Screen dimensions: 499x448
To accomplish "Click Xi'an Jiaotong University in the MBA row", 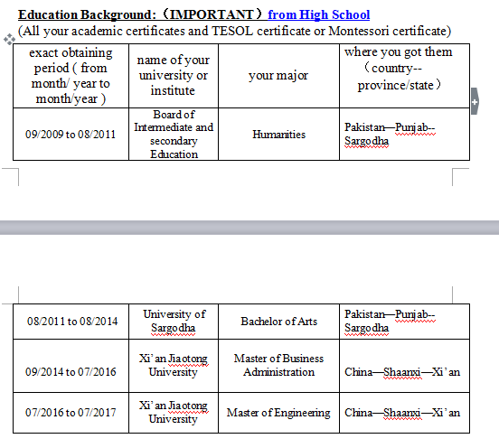I will [174, 366].
